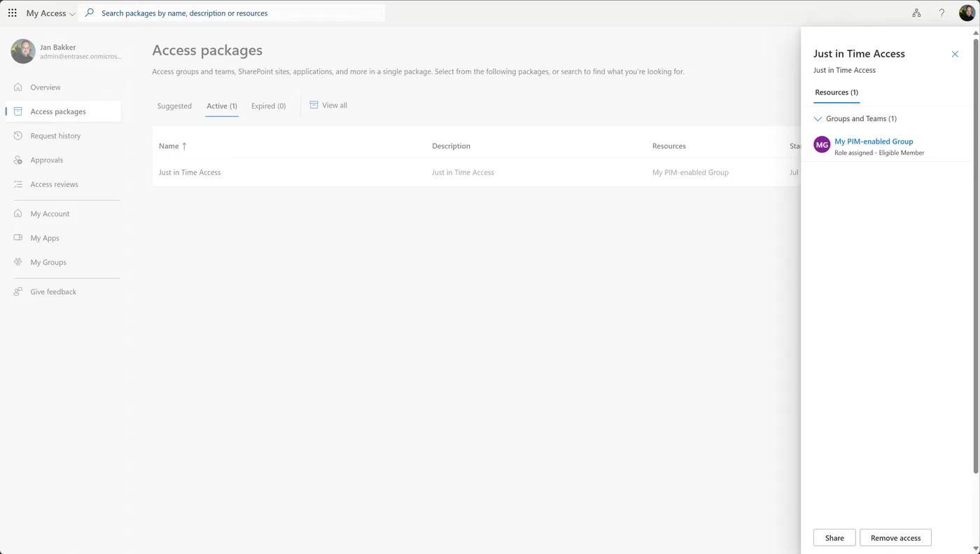Image resolution: width=980 pixels, height=554 pixels.
Task: Click the Description column header
Action: [451, 146]
